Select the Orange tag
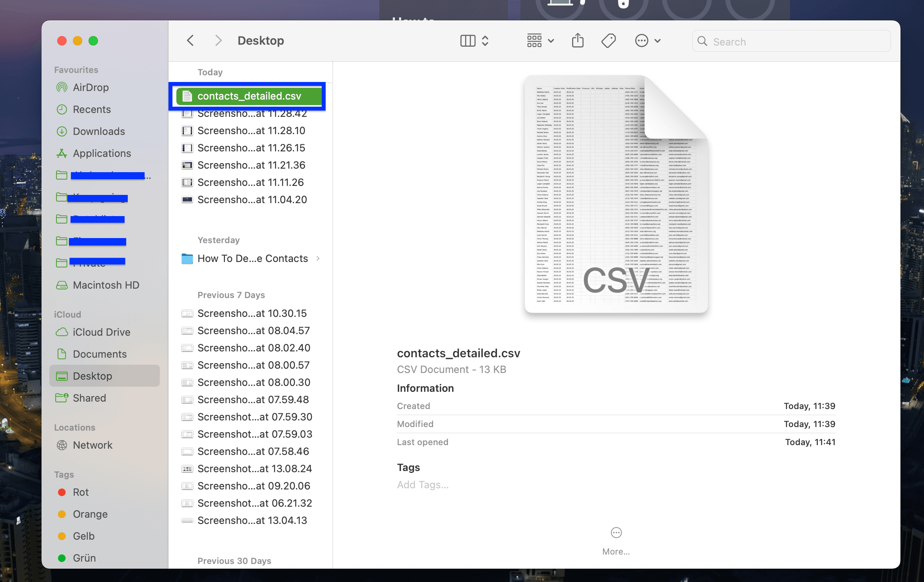Viewport: 924px width, 582px height. pyautogui.click(x=90, y=514)
